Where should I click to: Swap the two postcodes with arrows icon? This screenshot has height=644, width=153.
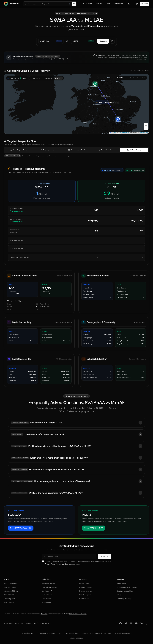tap(67, 41)
